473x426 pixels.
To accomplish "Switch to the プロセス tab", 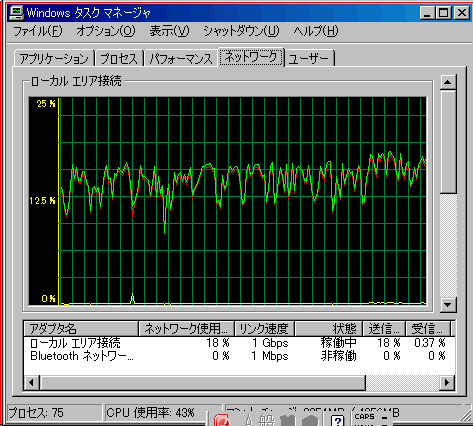I will 119,59.
